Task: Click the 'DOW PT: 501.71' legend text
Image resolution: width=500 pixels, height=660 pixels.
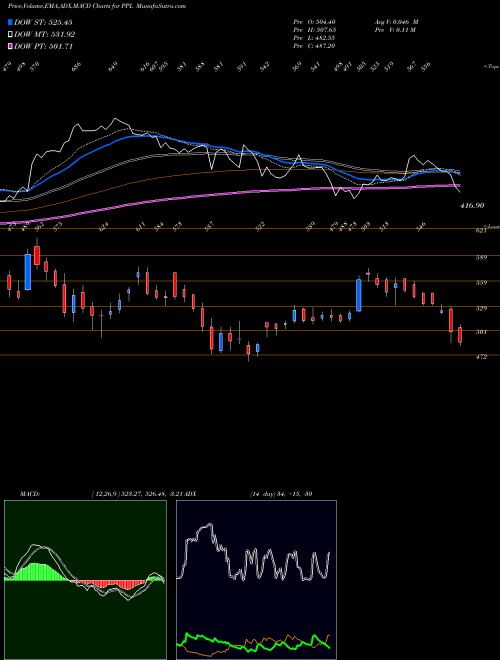Action: 44,47
